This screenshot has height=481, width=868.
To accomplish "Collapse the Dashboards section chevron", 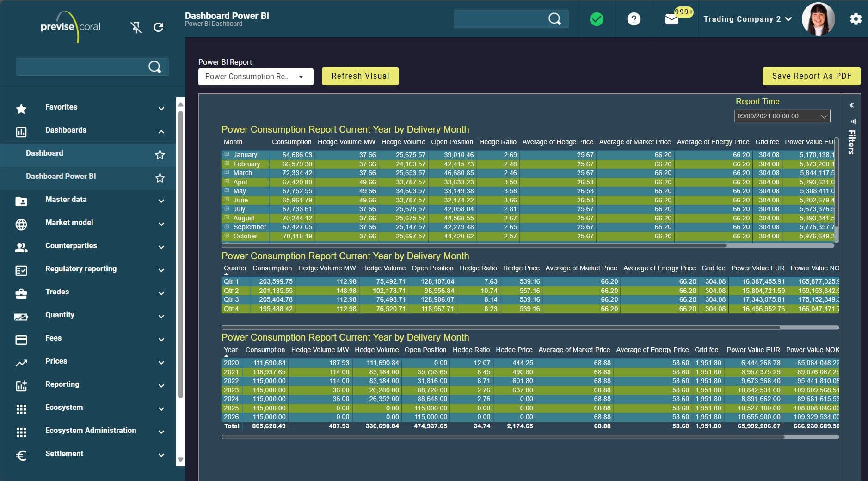I will [x=161, y=131].
